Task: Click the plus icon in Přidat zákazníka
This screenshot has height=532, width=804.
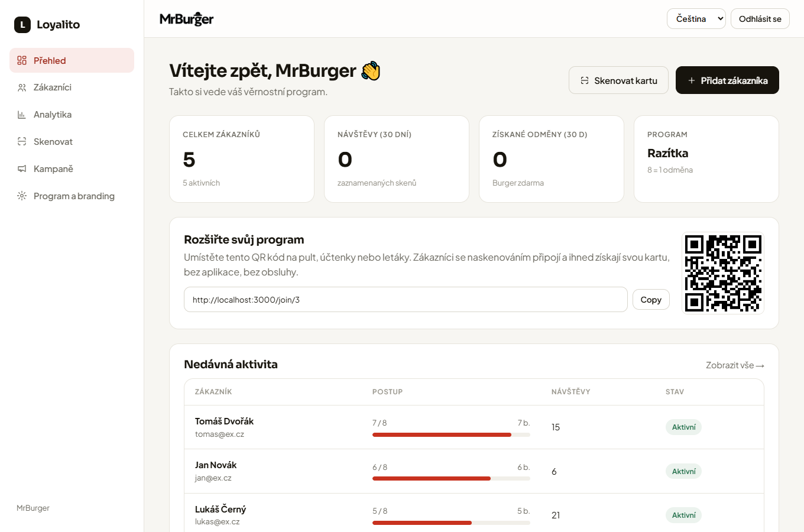Action: (x=692, y=80)
